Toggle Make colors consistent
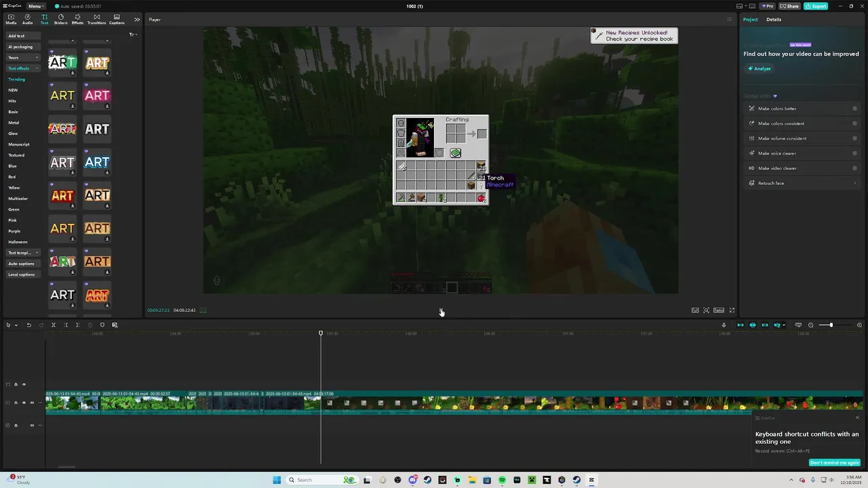This screenshot has height=488, width=868. pyautogui.click(x=854, y=123)
